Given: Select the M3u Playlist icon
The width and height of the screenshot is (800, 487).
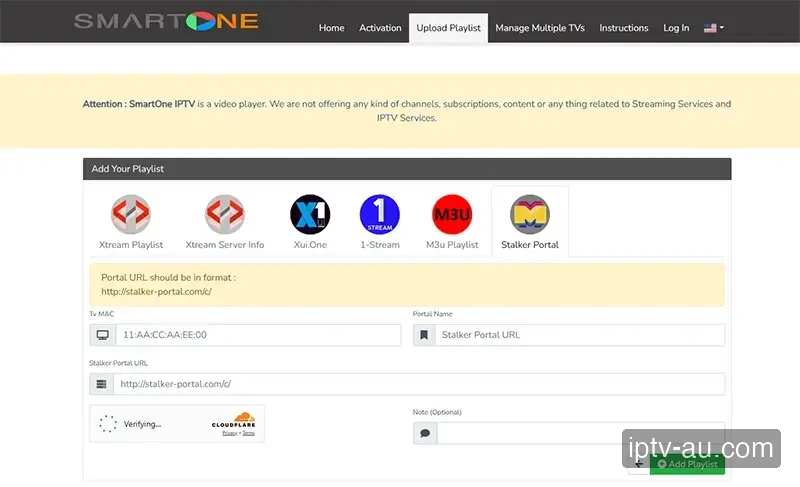Looking at the screenshot, I should 452,214.
